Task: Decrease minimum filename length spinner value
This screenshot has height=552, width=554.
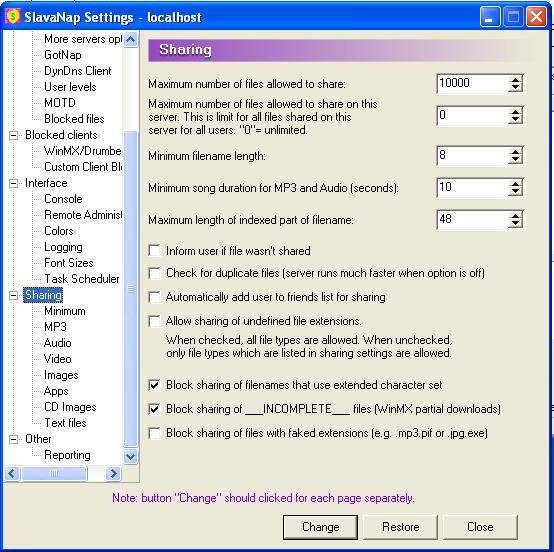Action: tap(515, 160)
